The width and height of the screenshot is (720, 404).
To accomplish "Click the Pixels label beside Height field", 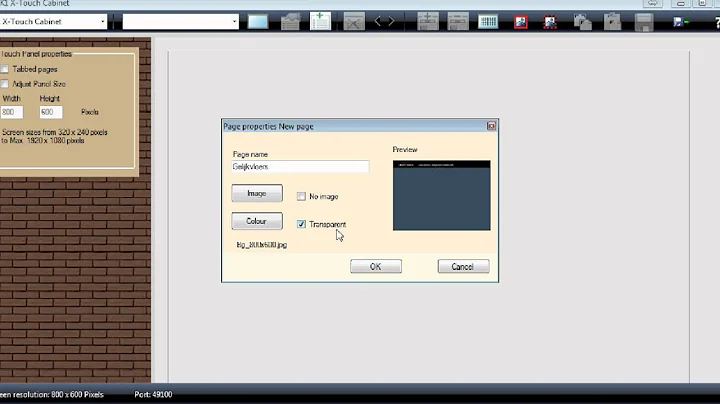I will pos(90,112).
